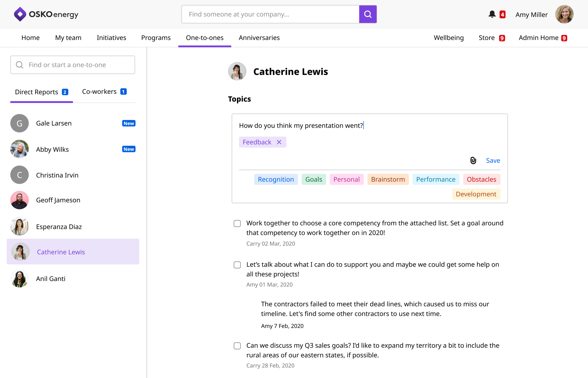The height and width of the screenshot is (378, 588).
Task: Check the support projects topic checkbox
Action: pyautogui.click(x=237, y=265)
